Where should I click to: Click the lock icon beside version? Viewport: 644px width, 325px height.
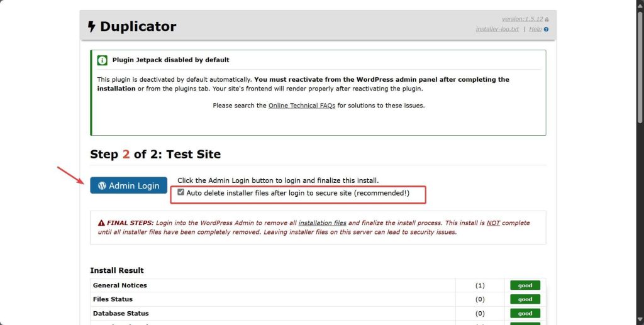pyautogui.click(x=547, y=19)
